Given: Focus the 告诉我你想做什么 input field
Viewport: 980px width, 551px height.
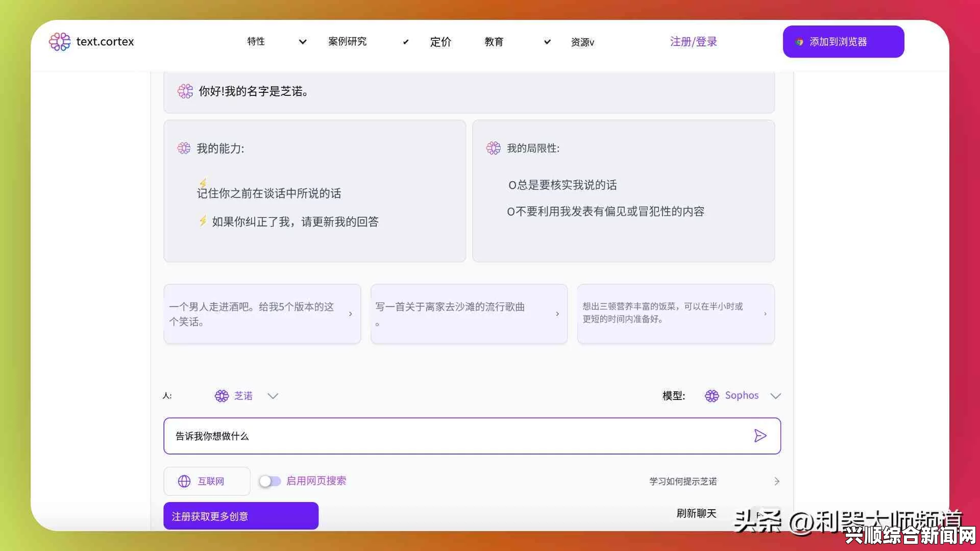Looking at the screenshot, I should tap(472, 436).
